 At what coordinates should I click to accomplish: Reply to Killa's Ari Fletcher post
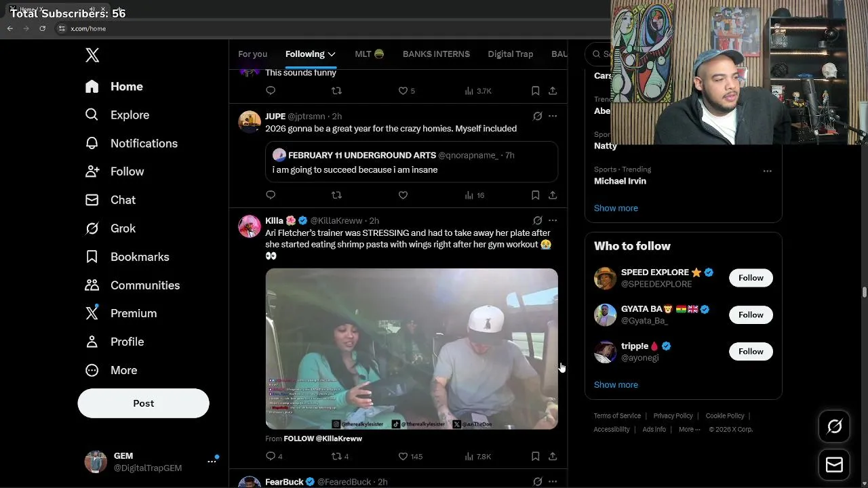tap(274, 457)
